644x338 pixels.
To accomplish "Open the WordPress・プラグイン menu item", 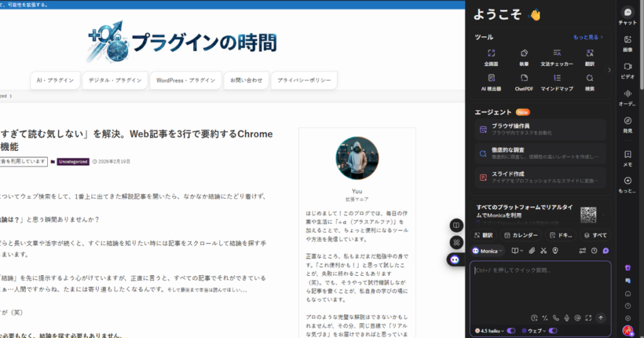I will pyautogui.click(x=186, y=80).
